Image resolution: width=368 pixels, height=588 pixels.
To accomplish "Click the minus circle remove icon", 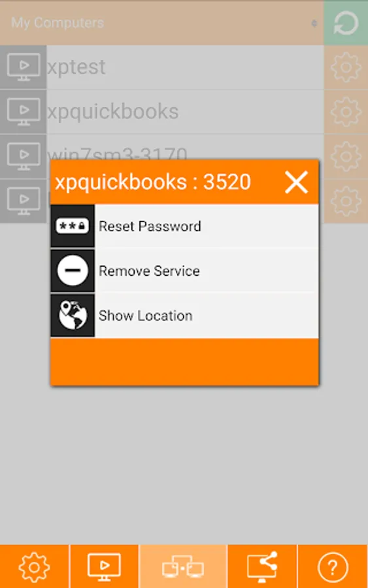I will pyautogui.click(x=73, y=270).
